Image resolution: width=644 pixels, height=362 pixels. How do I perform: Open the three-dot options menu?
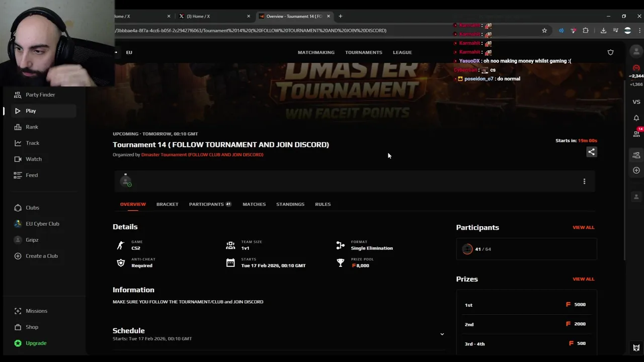[x=584, y=182]
